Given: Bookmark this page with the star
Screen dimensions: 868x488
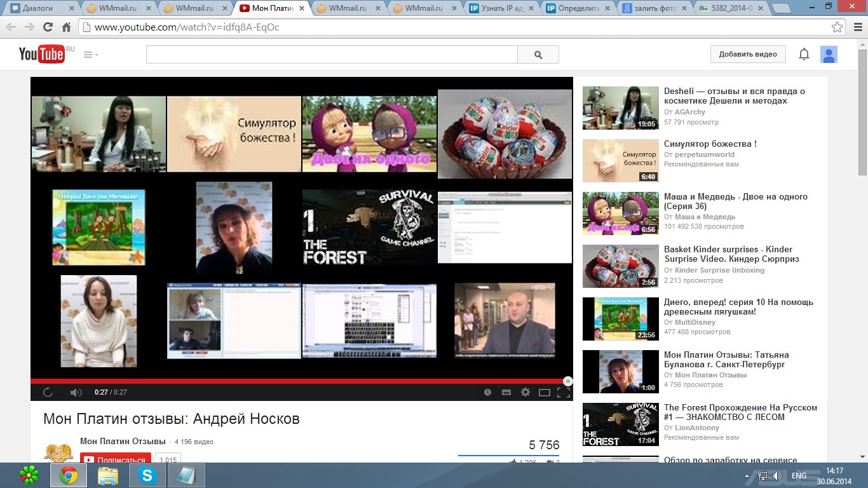Looking at the screenshot, I should pos(837,27).
